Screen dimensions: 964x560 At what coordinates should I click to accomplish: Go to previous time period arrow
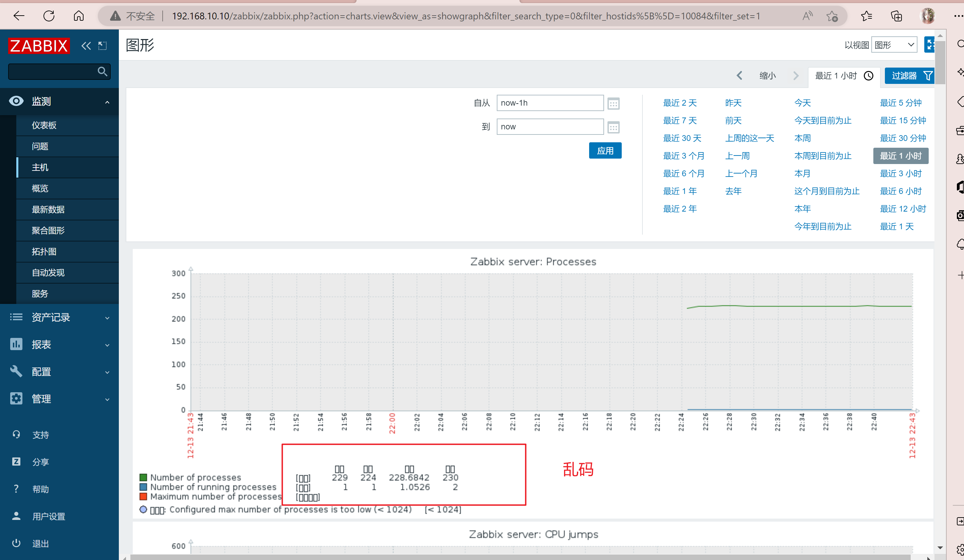coord(740,75)
